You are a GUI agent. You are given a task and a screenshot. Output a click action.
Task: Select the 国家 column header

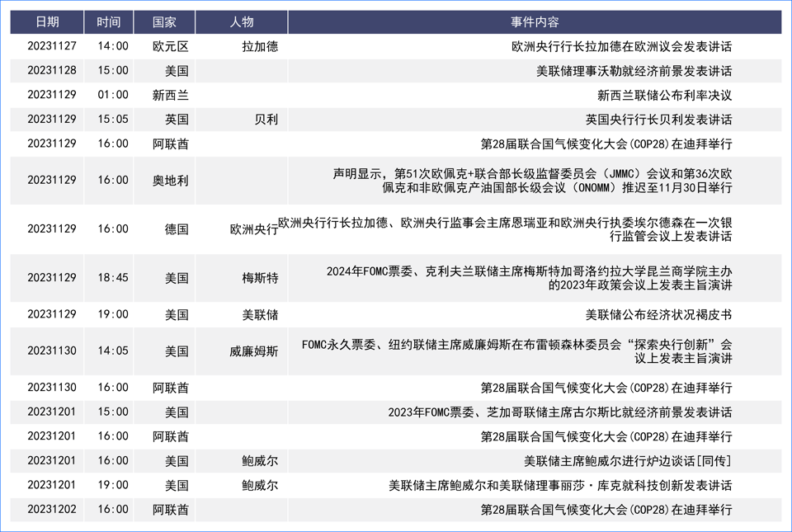164,22
